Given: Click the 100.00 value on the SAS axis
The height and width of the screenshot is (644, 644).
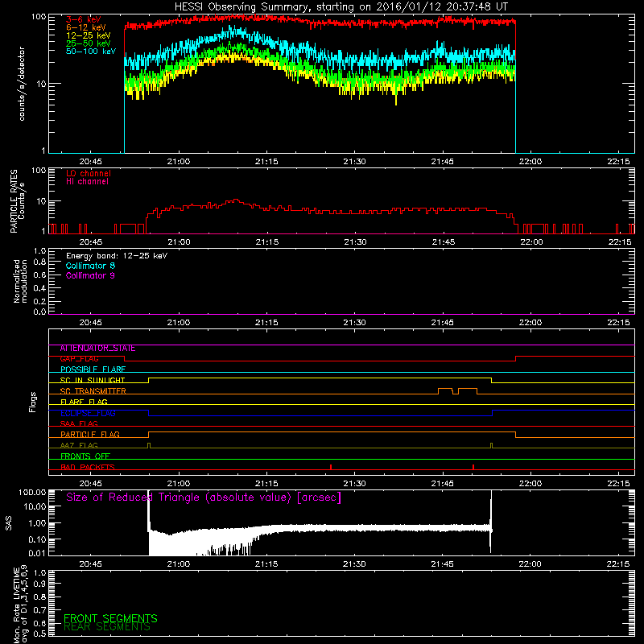Looking at the screenshot, I should [x=32, y=493].
